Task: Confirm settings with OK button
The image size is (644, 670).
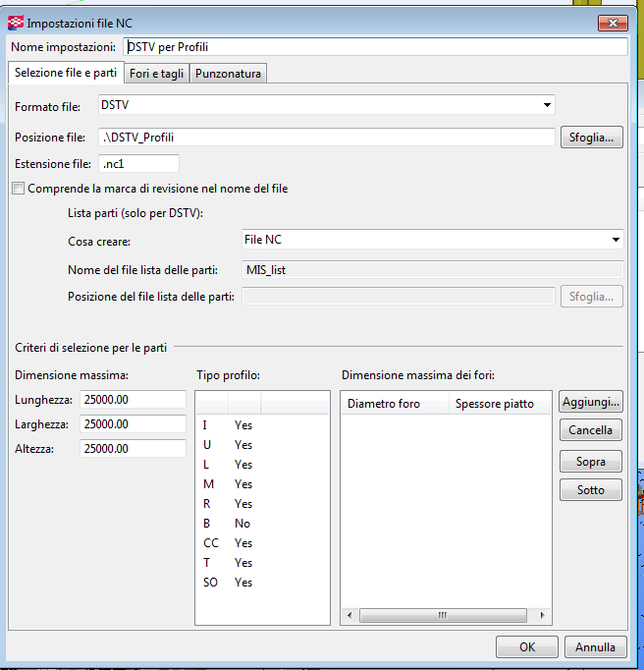Action: (x=527, y=646)
